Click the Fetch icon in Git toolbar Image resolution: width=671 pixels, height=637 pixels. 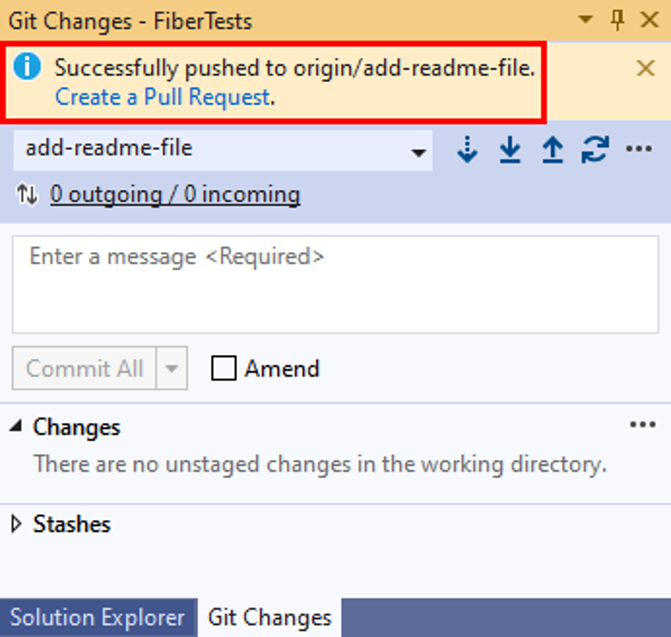click(x=467, y=149)
